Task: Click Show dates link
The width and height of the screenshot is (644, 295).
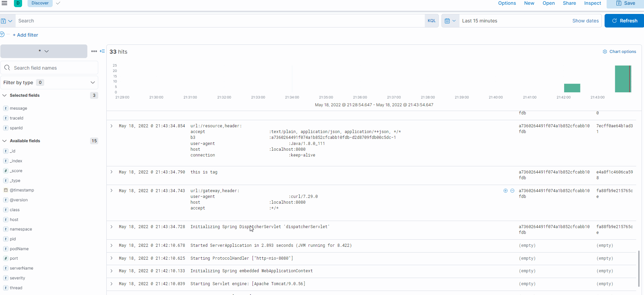Action: 586,21
